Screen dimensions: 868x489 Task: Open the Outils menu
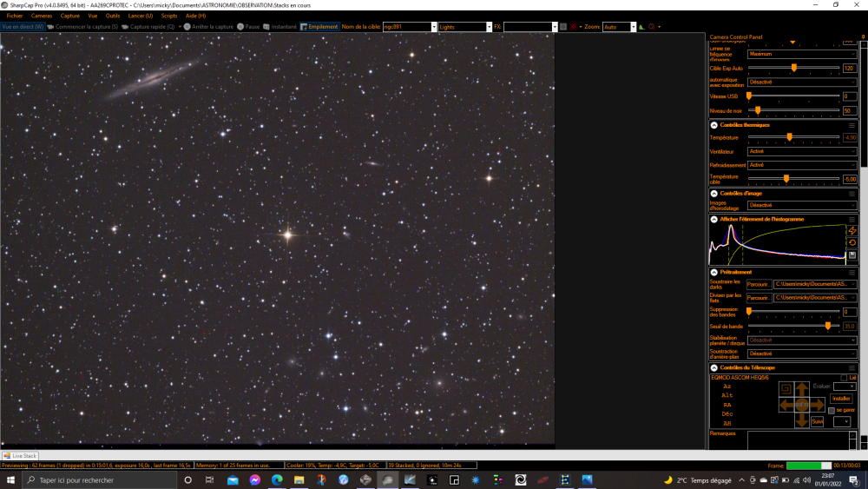[112, 16]
